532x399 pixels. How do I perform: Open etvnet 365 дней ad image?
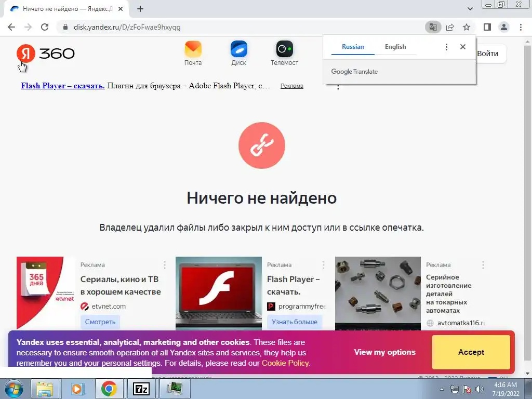coord(46,293)
